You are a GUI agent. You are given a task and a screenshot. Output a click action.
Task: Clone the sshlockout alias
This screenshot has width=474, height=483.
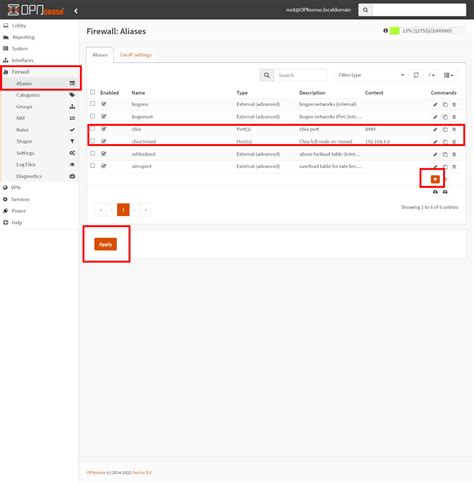445,154
